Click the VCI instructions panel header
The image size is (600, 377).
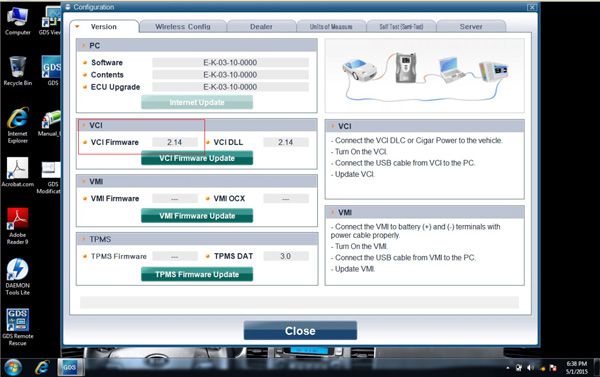425,126
